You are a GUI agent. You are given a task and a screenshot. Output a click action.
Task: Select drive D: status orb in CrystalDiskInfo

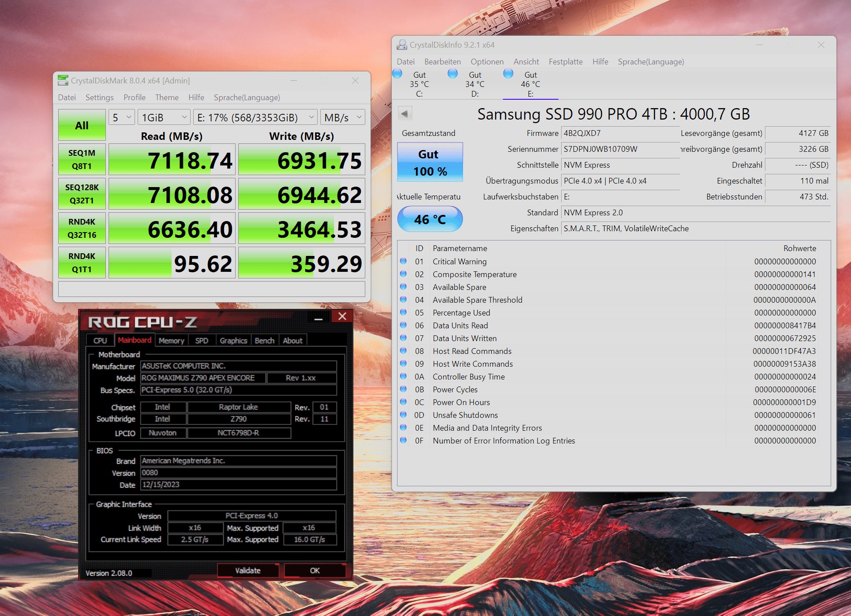tap(453, 73)
